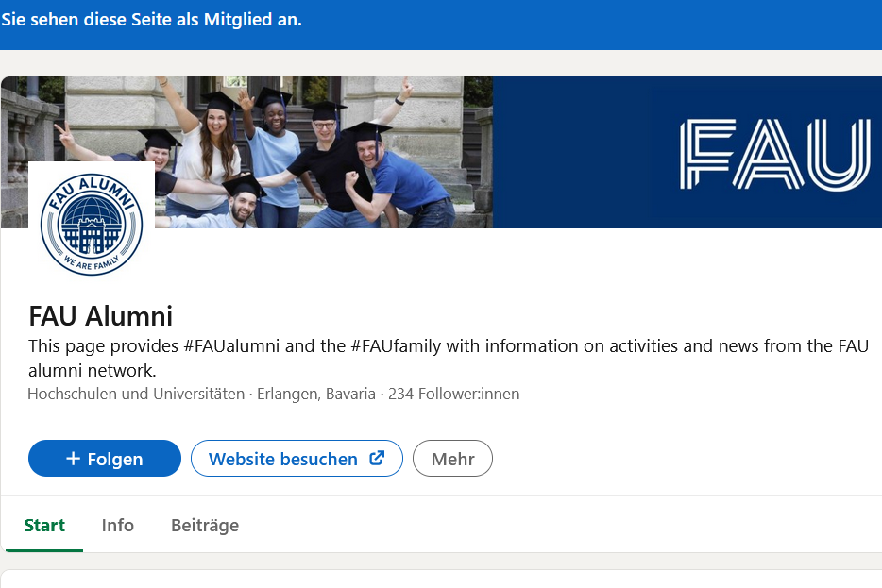Click the plus icon on Folgen button

click(73, 459)
